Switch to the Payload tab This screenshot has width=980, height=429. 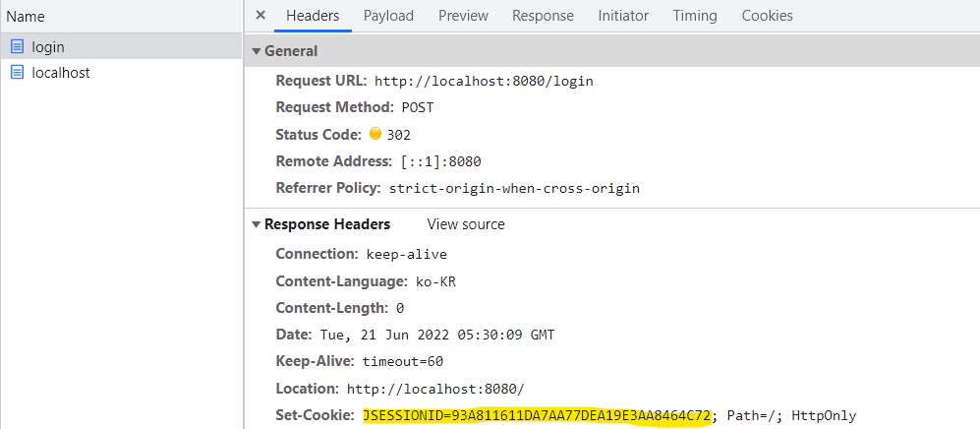pos(388,17)
